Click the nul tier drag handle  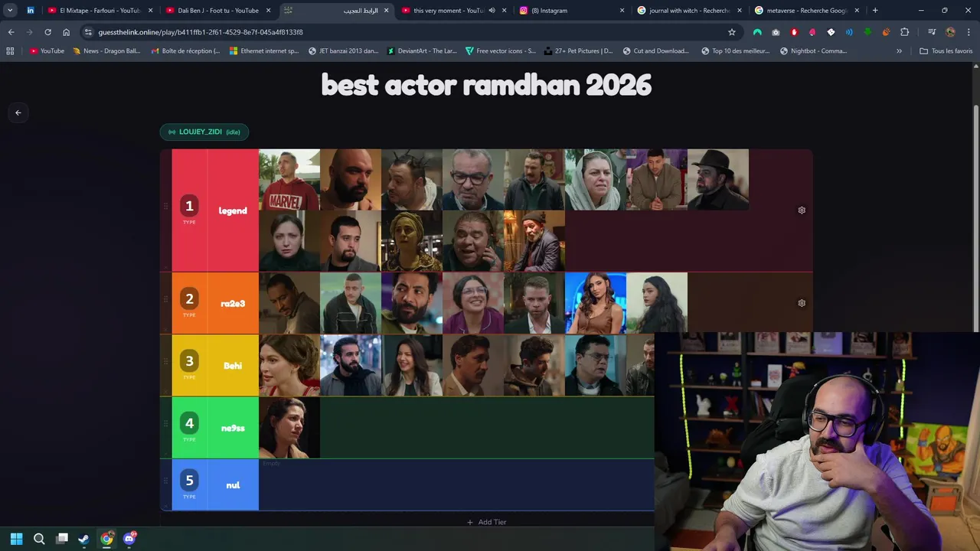165,481
